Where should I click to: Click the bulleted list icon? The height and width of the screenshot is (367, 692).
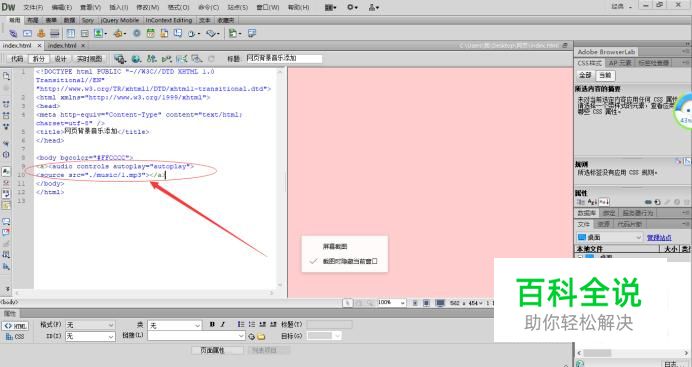pyautogui.click(x=241, y=324)
